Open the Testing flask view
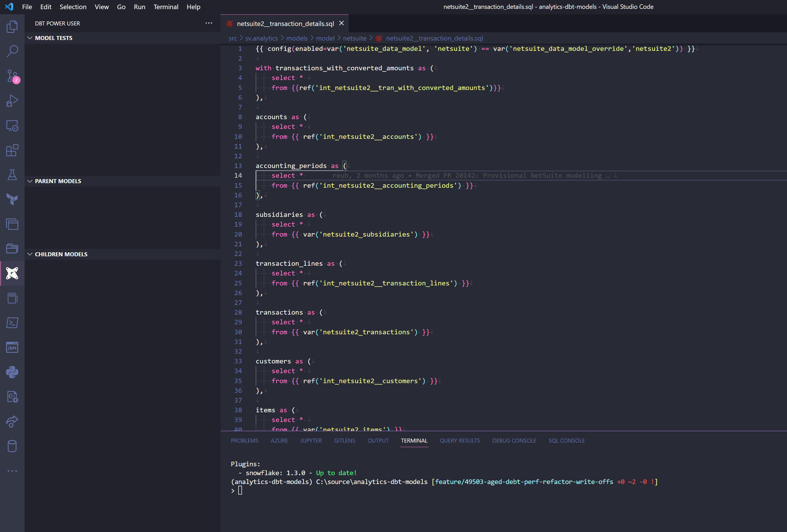787x532 pixels. point(12,175)
